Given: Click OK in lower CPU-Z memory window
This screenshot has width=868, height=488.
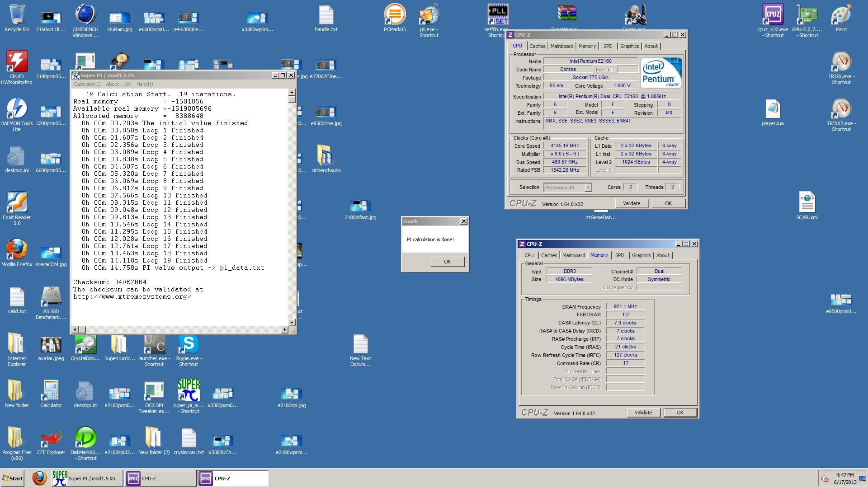Looking at the screenshot, I should [x=680, y=413].
